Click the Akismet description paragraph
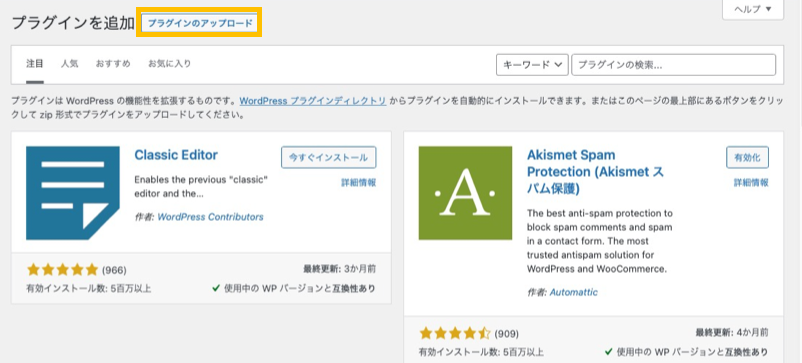This screenshot has height=363, width=802. pos(600,241)
